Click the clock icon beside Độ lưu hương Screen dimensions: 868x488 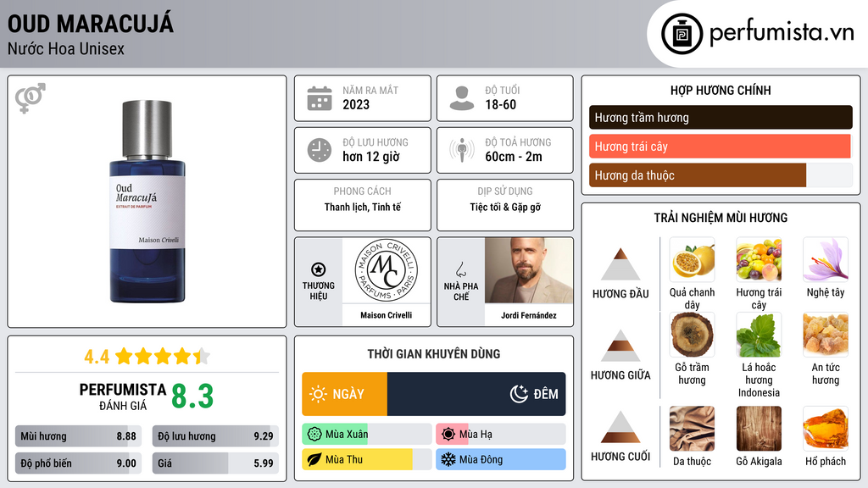point(320,151)
